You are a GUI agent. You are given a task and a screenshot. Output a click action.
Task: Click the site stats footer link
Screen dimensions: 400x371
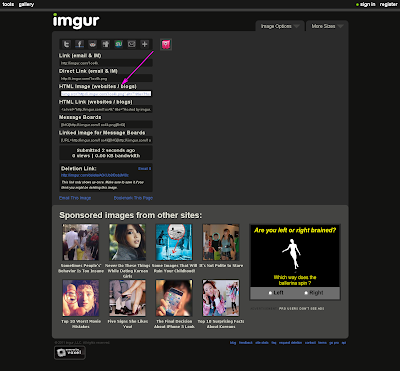(x=262, y=343)
